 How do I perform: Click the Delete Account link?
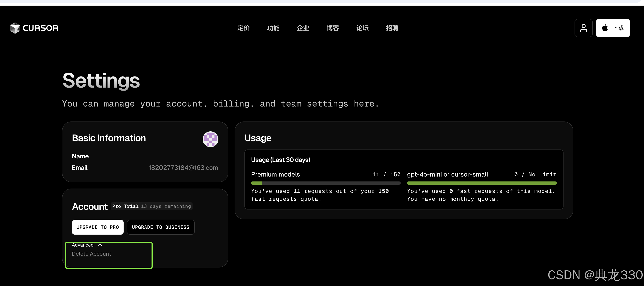click(91, 254)
